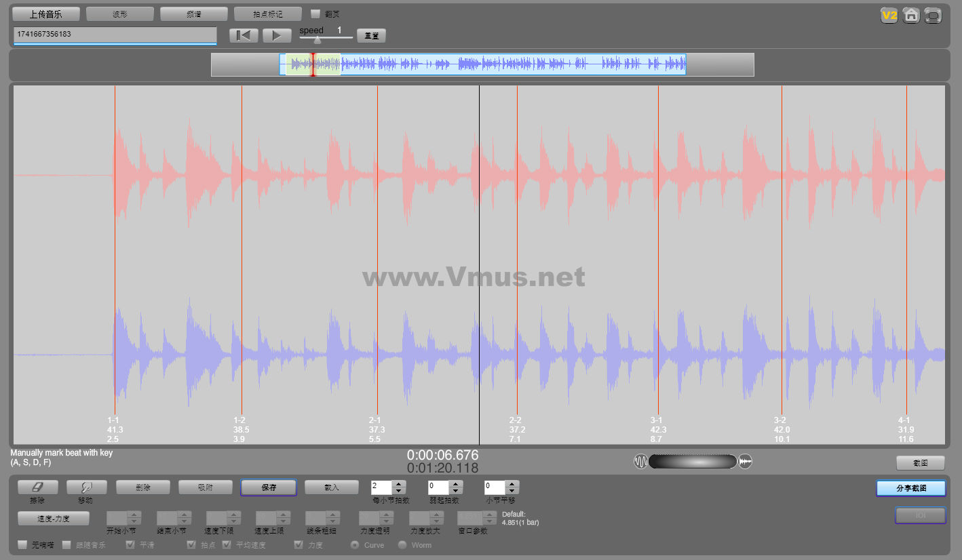Click the 分享截图 share screenshot button
This screenshot has width=962, height=560.
[x=910, y=488]
